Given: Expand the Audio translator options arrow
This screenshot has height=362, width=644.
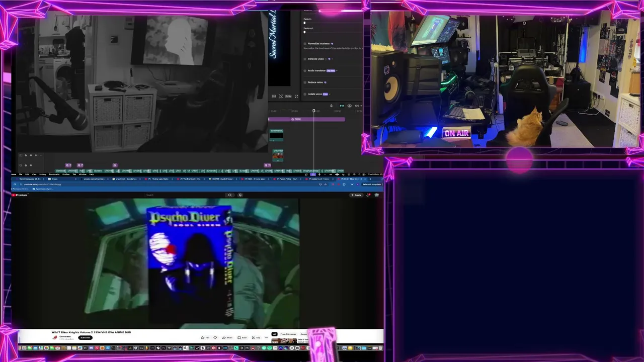Looking at the screenshot, I should 337,70.
